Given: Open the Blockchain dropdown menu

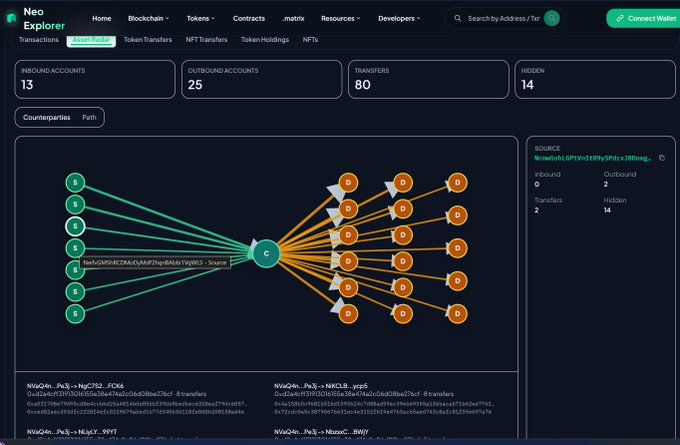Looking at the screenshot, I should pyautogui.click(x=148, y=18).
